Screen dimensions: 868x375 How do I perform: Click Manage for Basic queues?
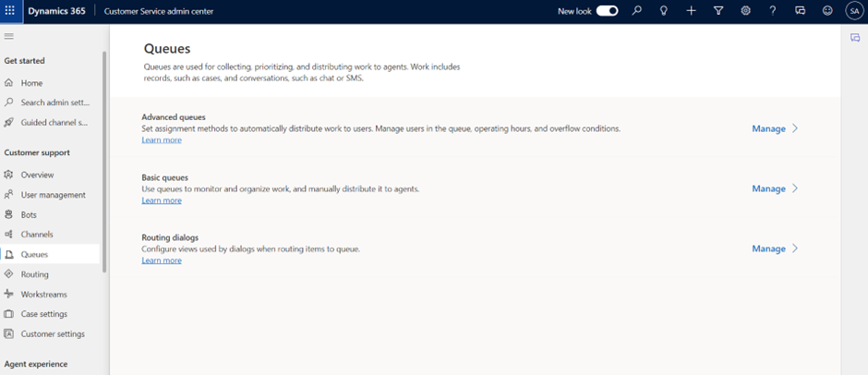[768, 189]
